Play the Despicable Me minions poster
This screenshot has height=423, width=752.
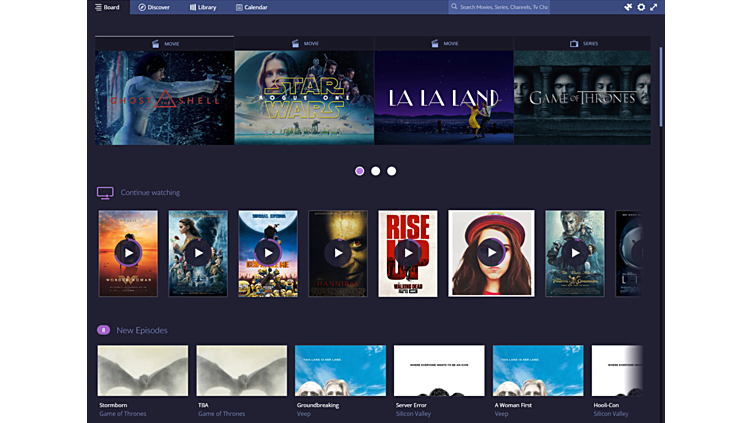click(268, 253)
